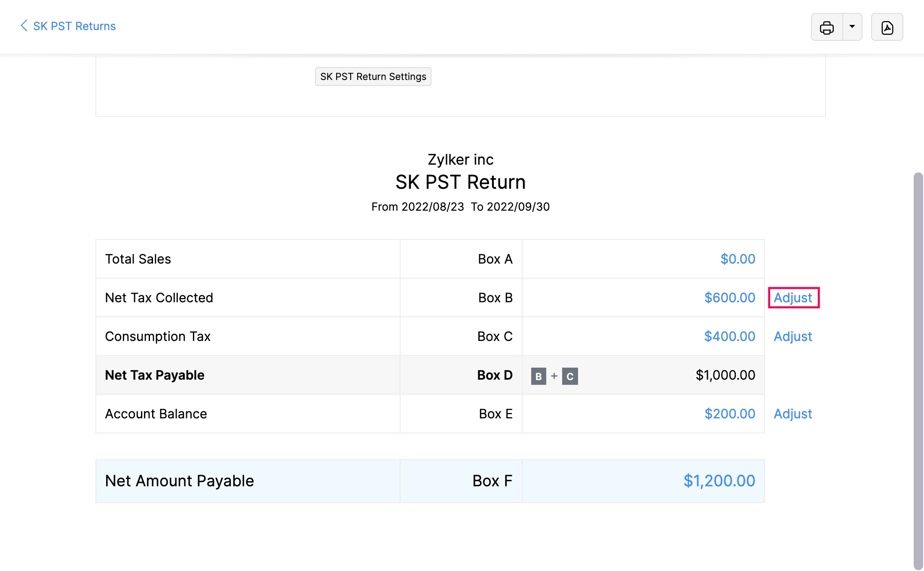
Task: Open the Total Sales $0.00 amount
Action: (737, 259)
